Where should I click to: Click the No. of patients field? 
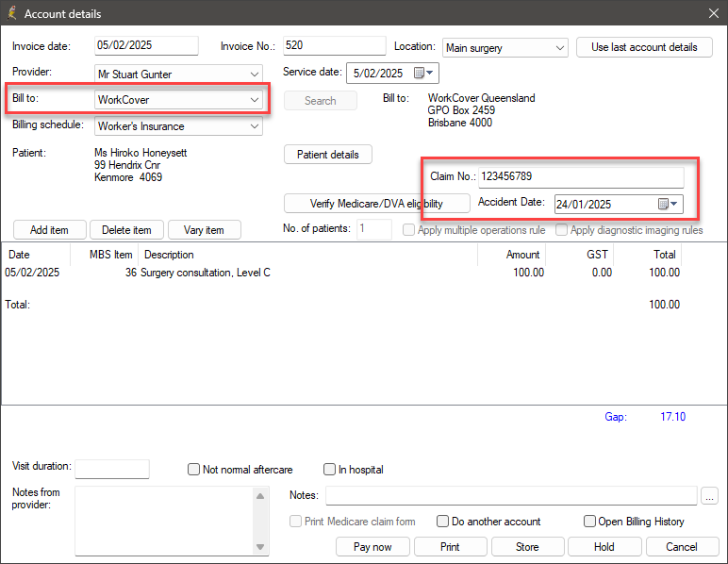coord(374,229)
